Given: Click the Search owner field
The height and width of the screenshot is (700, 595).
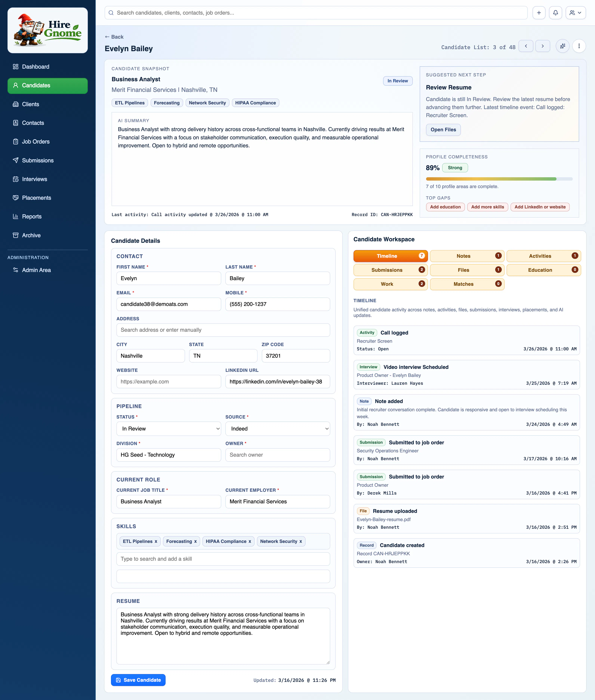Looking at the screenshot, I should click(278, 455).
